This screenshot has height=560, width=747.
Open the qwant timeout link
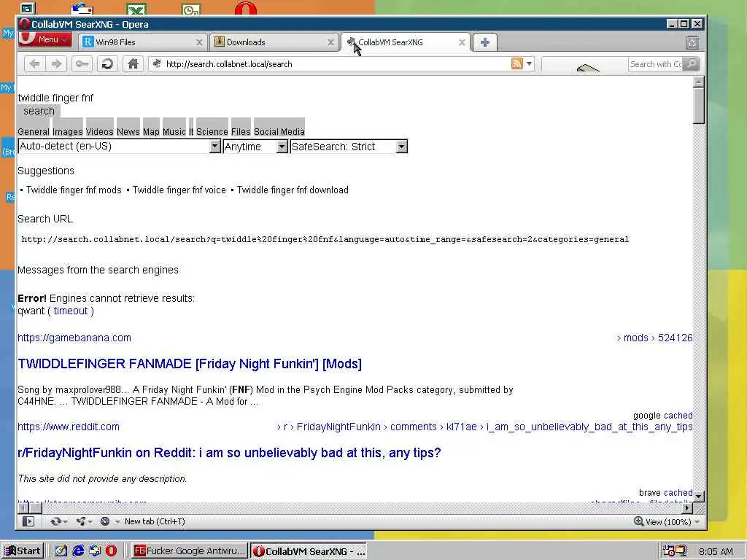pos(71,311)
